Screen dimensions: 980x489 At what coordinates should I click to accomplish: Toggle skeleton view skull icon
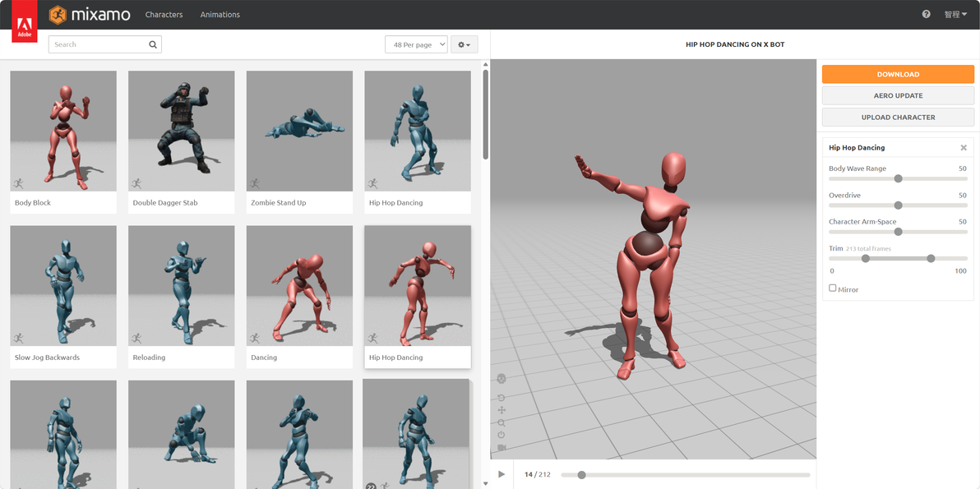(x=502, y=379)
